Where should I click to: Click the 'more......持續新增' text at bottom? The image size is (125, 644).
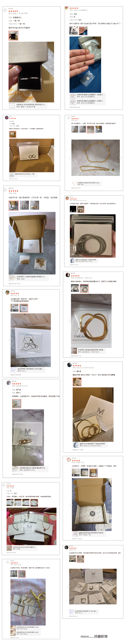(x=94, y=636)
